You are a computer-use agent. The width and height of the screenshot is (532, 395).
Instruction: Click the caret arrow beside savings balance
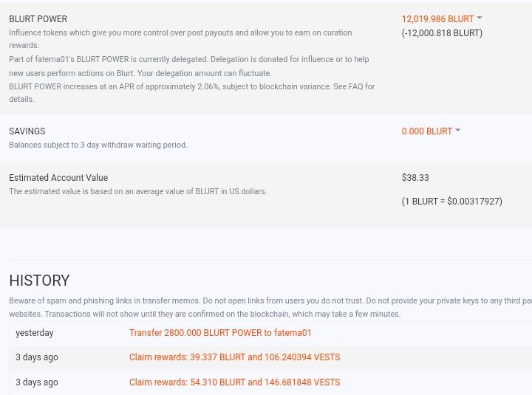[458, 131]
